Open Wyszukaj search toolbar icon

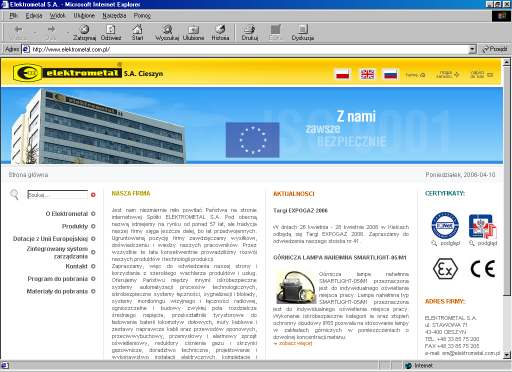[x=167, y=33]
